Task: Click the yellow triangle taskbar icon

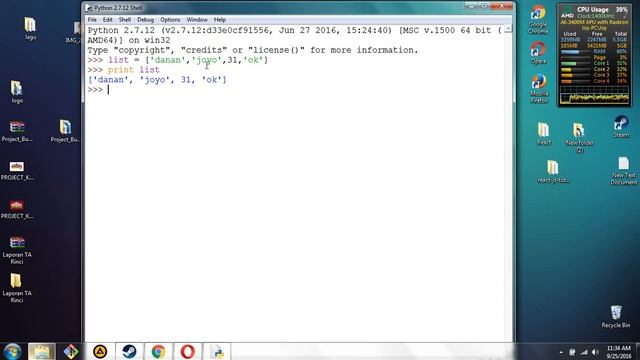Action: coord(100,351)
